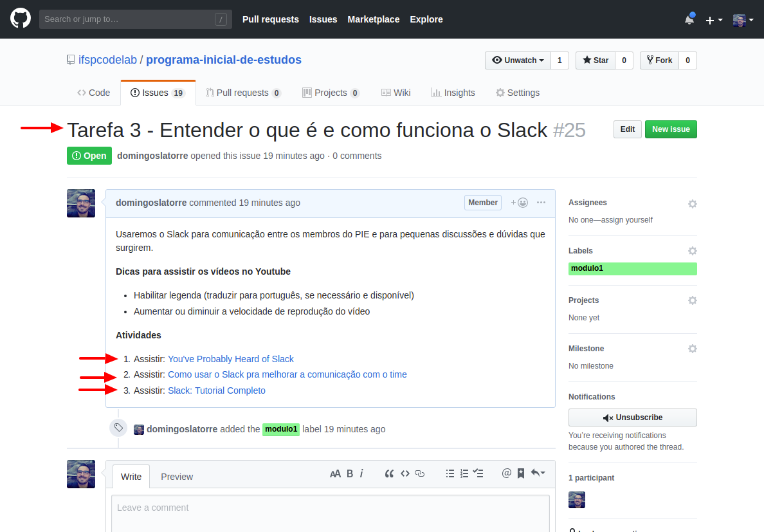
Task: Open saved replies dropdown
Action: [538, 473]
